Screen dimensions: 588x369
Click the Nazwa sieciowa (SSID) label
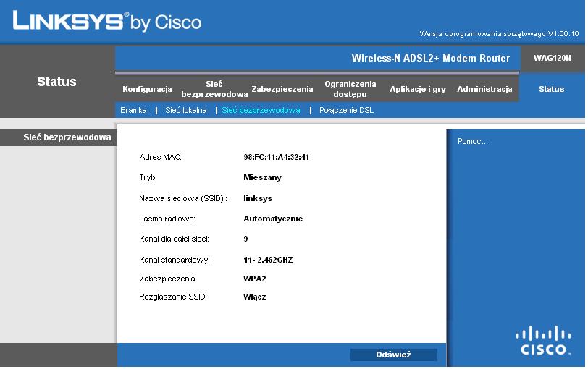(x=182, y=198)
